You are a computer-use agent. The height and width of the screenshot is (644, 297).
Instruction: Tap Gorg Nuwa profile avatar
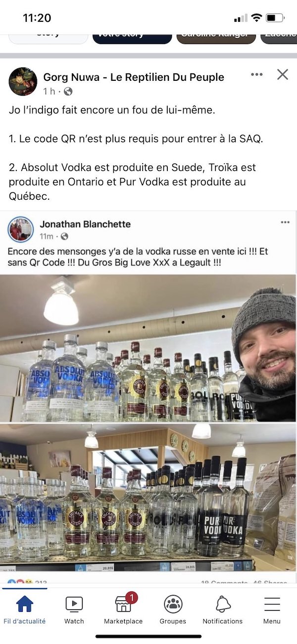(x=23, y=82)
